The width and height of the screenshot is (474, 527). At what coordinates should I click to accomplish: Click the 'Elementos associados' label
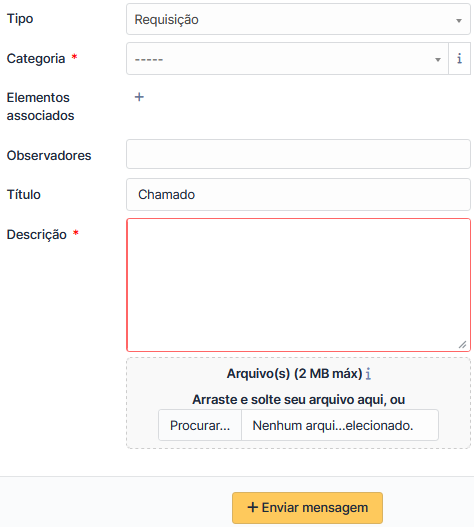pyautogui.click(x=40, y=107)
